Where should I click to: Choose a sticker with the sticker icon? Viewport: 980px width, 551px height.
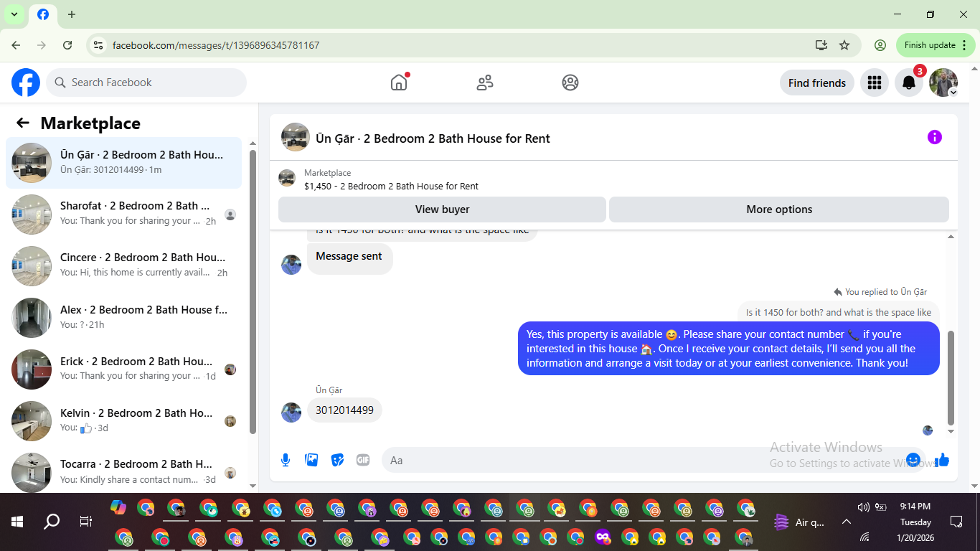pyautogui.click(x=337, y=460)
